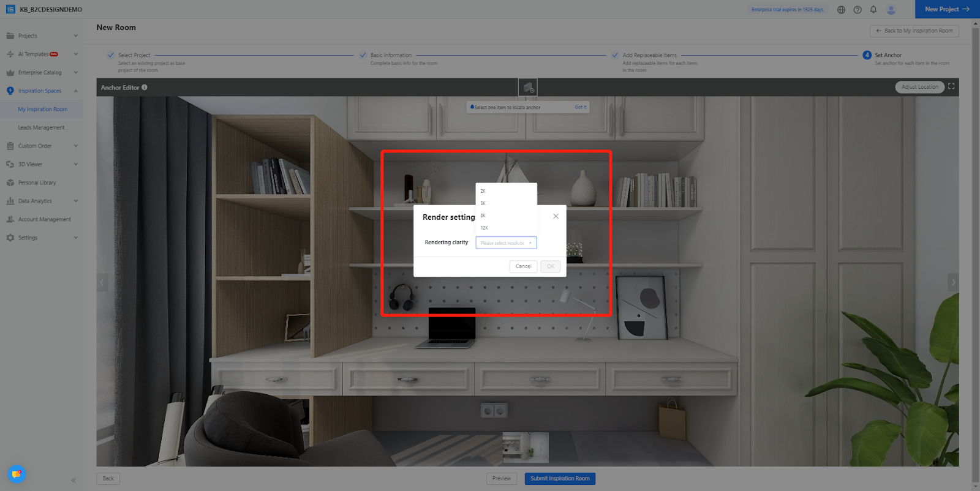Click the Anchor Editor info icon
This screenshot has width=980, height=491.
coord(145,88)
